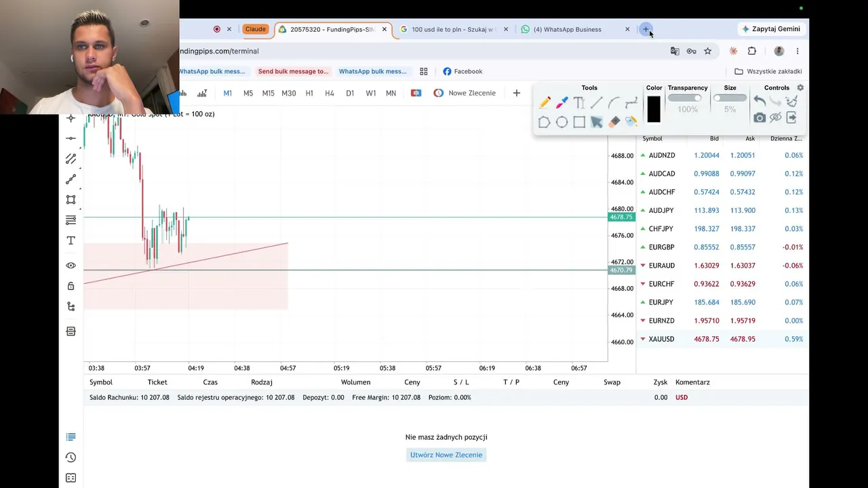The width and height of the screenshot is (868, 488).
Task: Sort market watch by Bid column
Action: click(x=714, y=138)
